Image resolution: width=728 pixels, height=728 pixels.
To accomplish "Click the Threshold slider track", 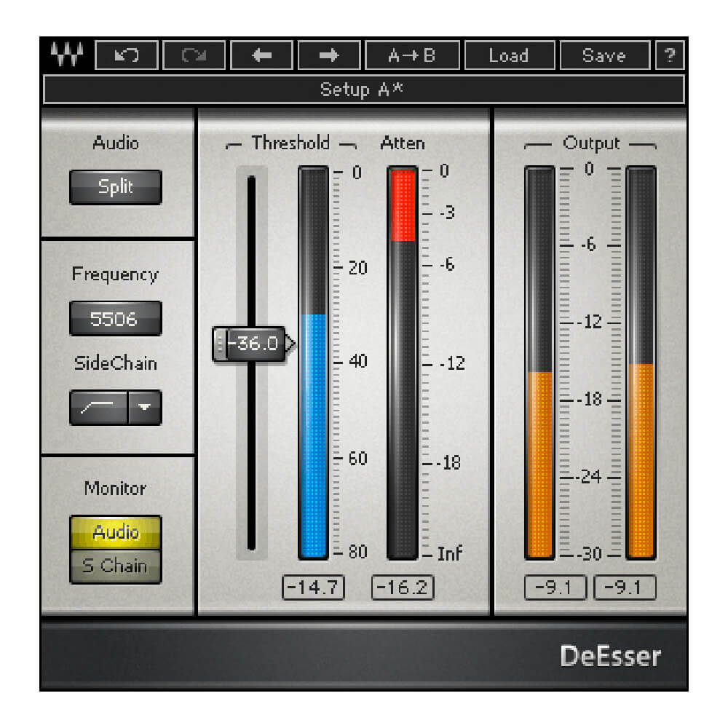I will point(252,363).
